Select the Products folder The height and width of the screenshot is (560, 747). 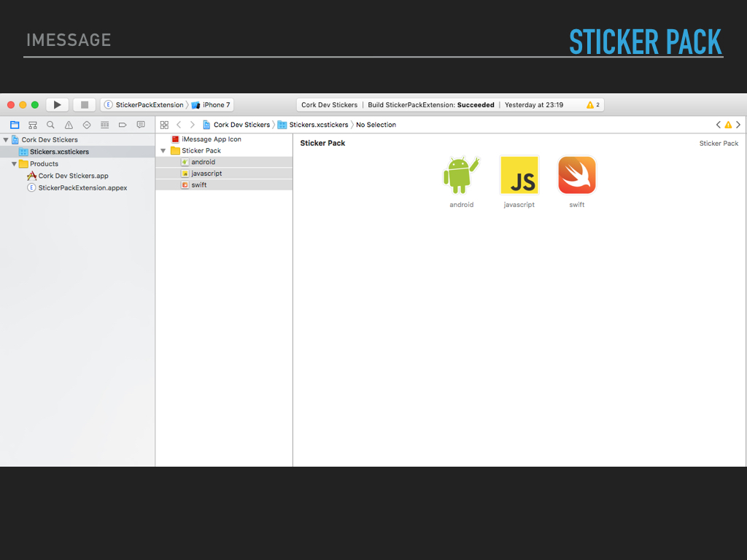click(38, 164)
